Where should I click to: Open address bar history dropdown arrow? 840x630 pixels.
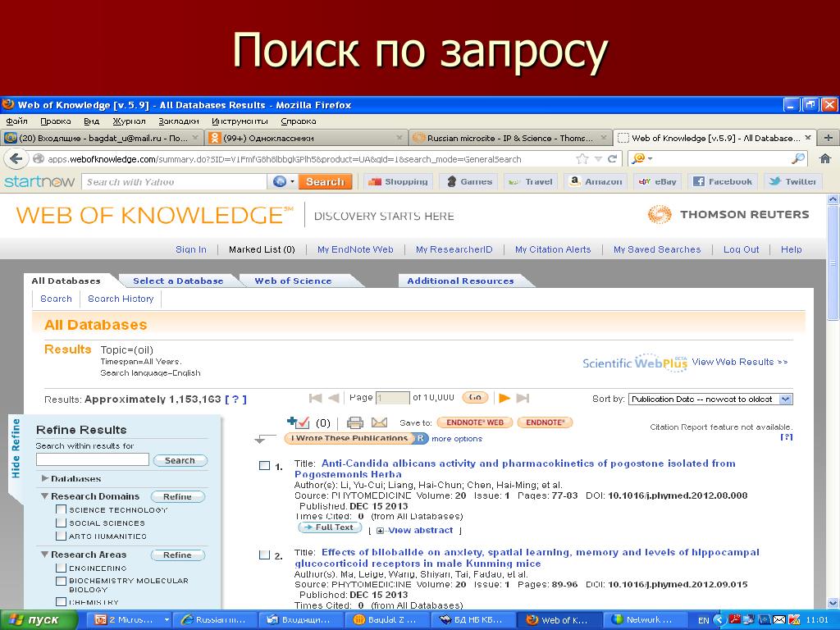point(598,158)
